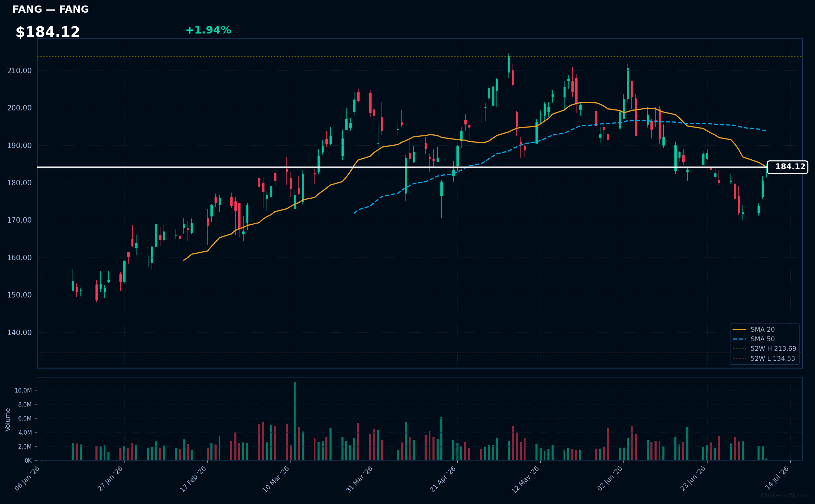The width and height of the screenshot is (815, 504).
Task: Click the FANG — FANG chart title
Action: tap(51, 10)
